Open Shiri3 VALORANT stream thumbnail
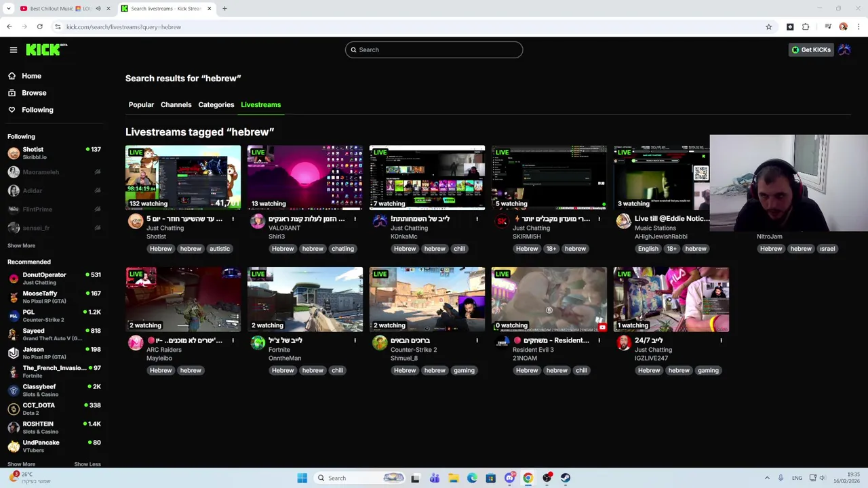The image size is (868, 488). [305, 178]
